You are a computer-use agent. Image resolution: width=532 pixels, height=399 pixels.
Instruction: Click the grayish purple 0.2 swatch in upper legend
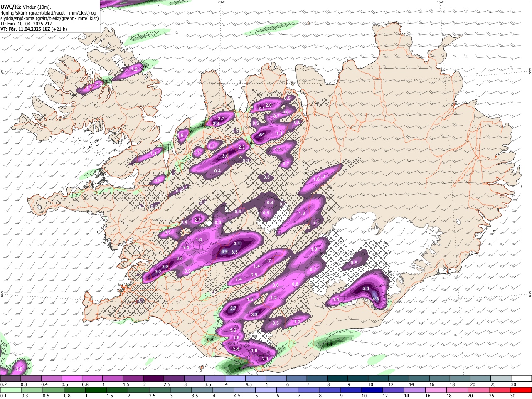pyautogui.click(x=10, y=379)
